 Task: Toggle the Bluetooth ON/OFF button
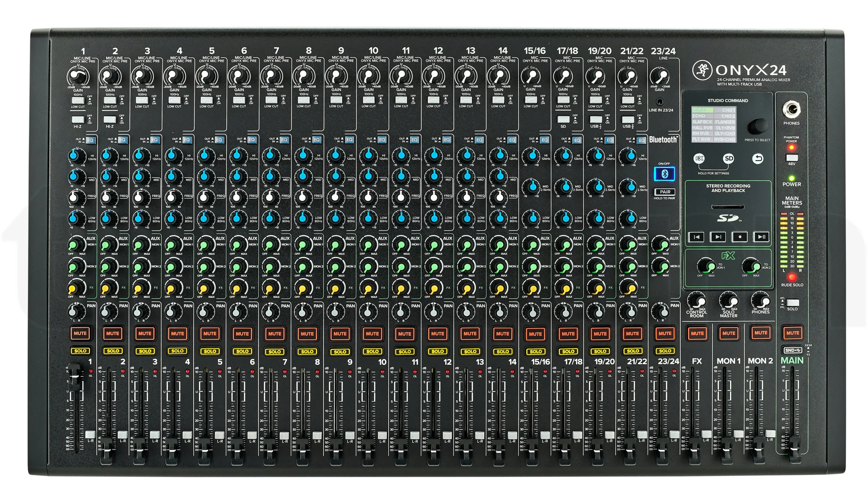click(x=664, y=174)
